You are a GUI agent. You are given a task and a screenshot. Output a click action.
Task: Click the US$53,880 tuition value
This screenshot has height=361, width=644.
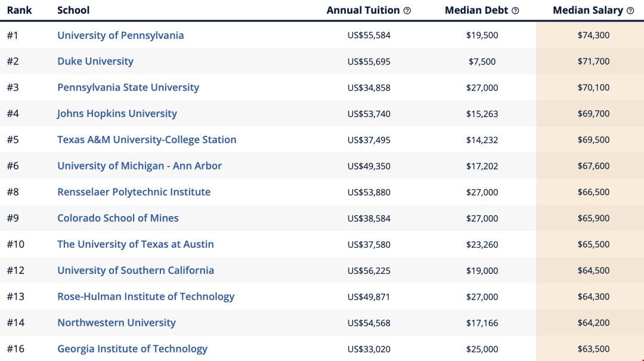pyautogui.click(x=369, y=192)
